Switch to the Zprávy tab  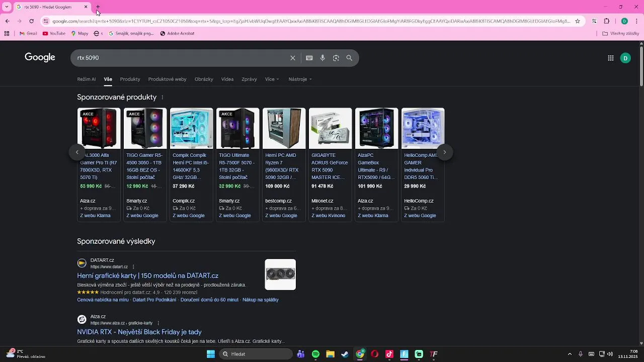coord(249,79)
